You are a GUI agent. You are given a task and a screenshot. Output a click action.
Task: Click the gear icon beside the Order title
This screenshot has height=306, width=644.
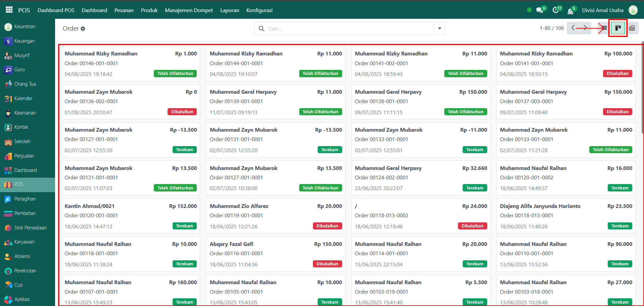[83, 29]
